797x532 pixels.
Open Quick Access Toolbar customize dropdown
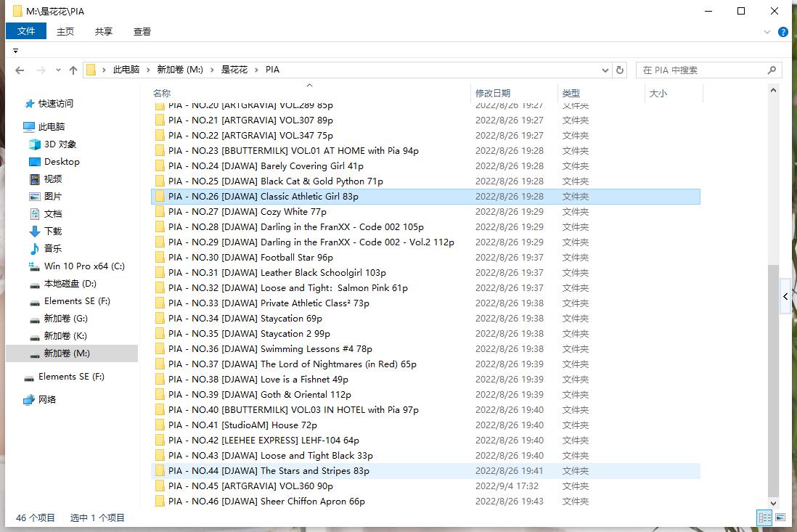[x=15, y=51]
